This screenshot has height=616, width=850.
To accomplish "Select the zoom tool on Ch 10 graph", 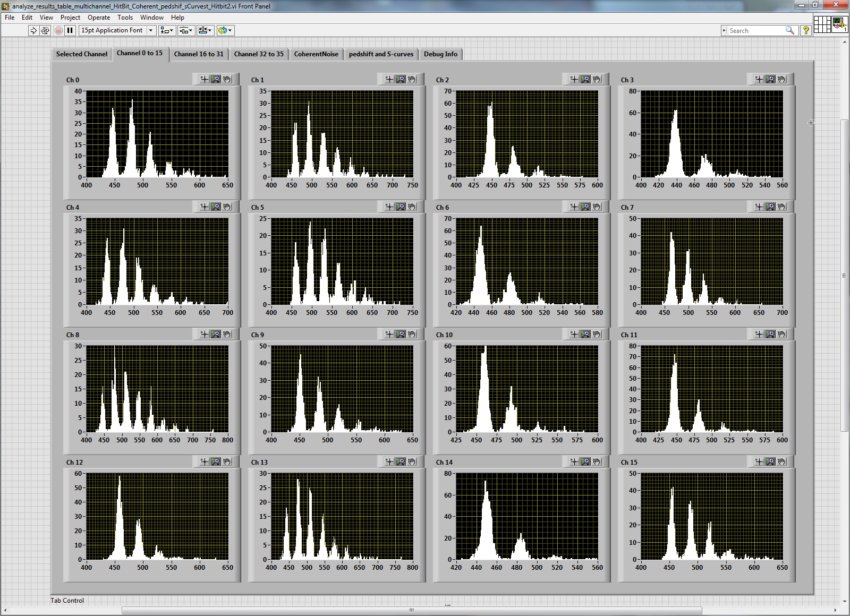I will (585, 334).
